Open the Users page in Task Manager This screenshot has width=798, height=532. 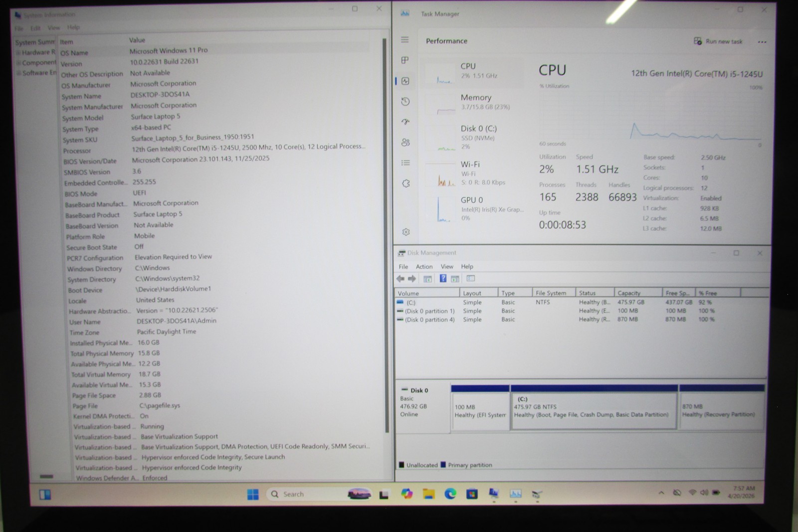(x=405, y=142)
